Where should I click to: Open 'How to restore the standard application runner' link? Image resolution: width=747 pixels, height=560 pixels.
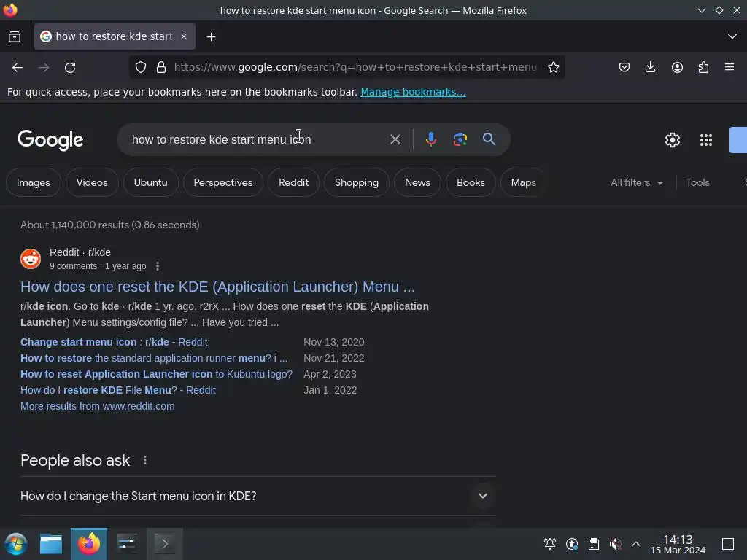click(154, 358)
